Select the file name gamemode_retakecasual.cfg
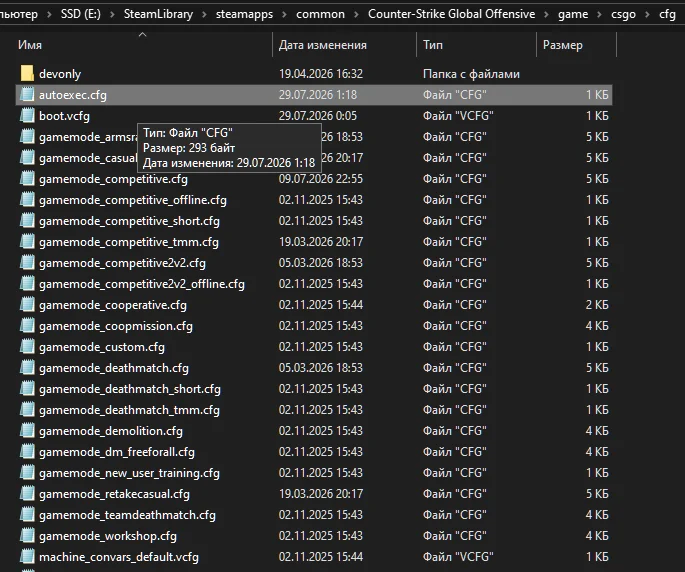 pyautogui.click(x=114, y=493)
